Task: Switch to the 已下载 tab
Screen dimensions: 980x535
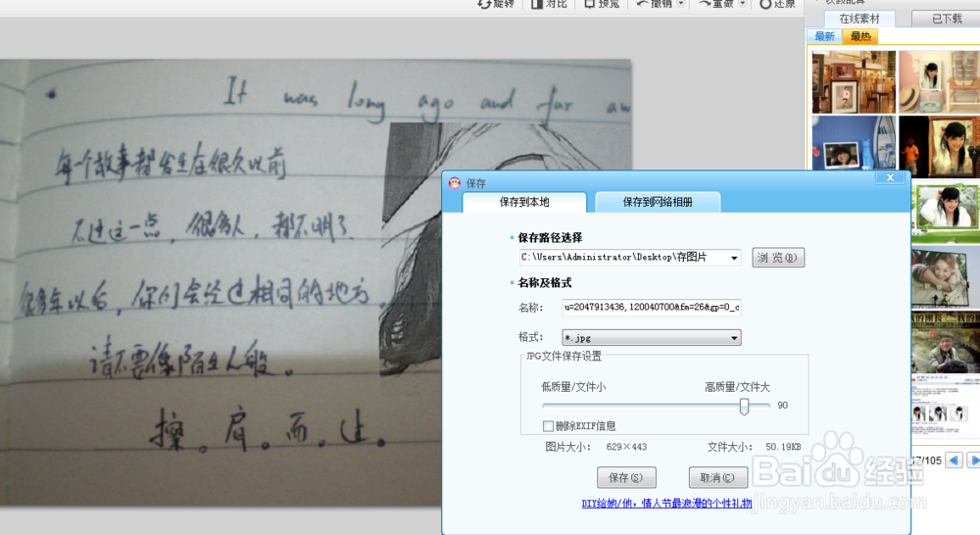Action: tap(947, 19)
